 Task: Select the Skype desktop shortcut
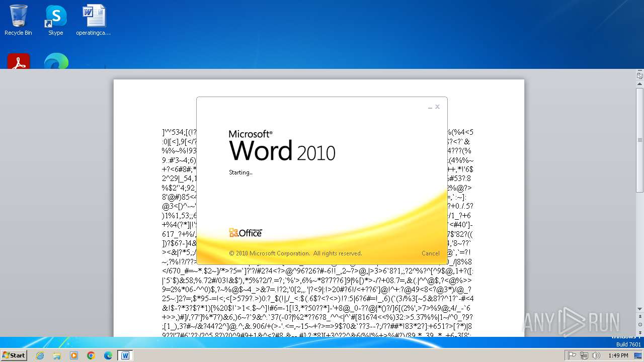point(56,20)
